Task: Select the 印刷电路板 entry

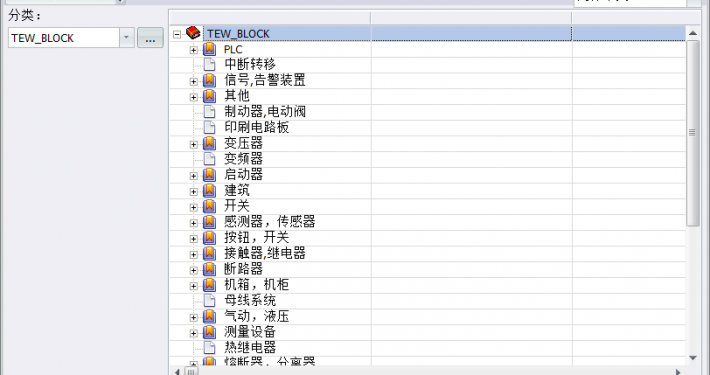Action: point(427,128)
